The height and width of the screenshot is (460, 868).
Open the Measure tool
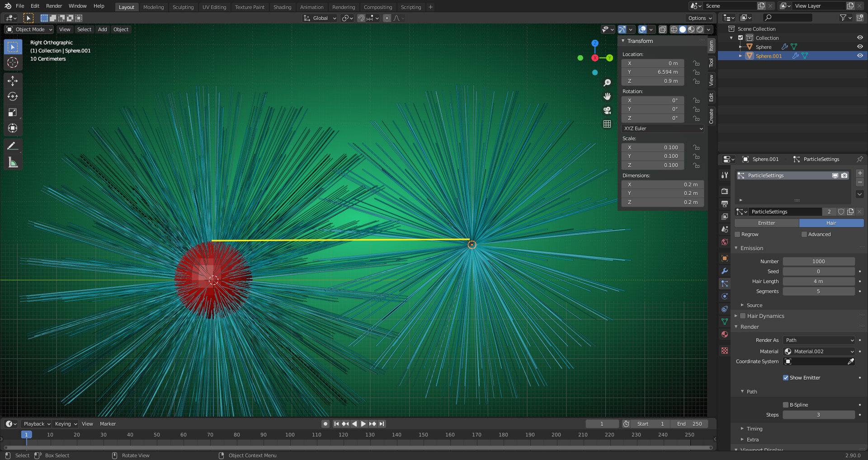pos(13,161)
